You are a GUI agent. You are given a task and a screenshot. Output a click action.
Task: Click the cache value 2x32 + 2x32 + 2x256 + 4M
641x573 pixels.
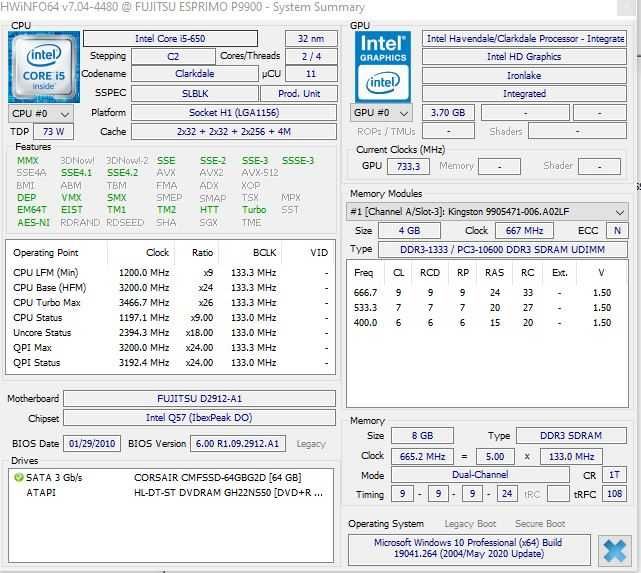tap(234, 132)
